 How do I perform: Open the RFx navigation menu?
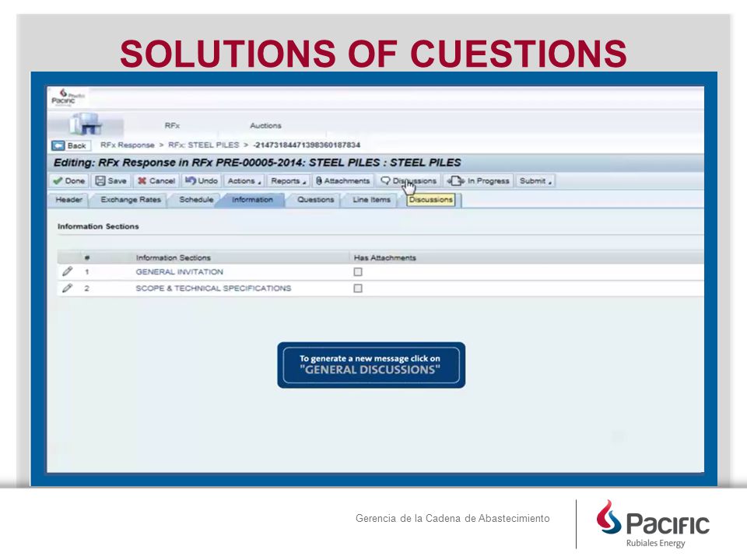[172, 126]
